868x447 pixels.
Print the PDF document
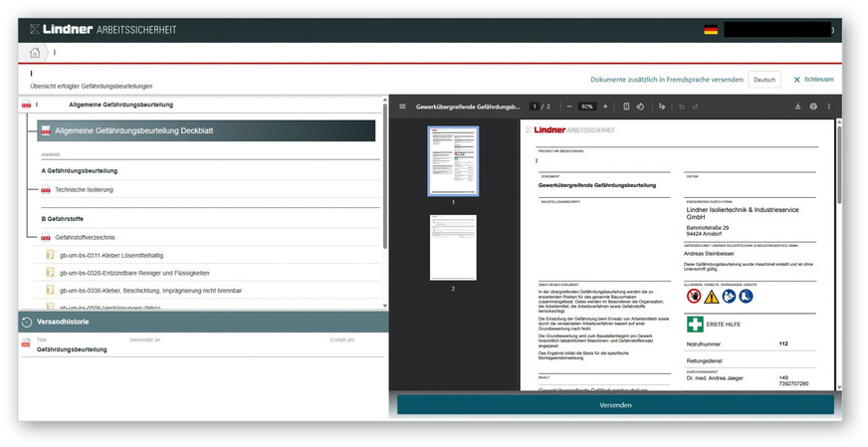813,107
